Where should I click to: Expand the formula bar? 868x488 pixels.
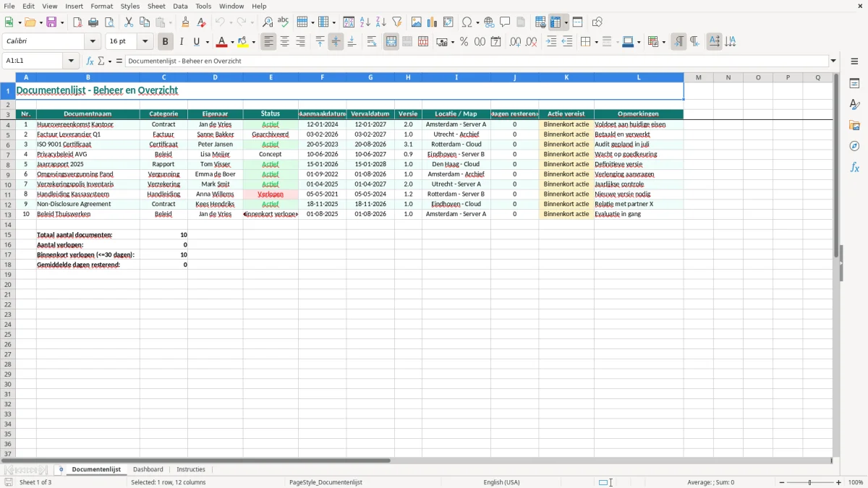coord(833,61)
